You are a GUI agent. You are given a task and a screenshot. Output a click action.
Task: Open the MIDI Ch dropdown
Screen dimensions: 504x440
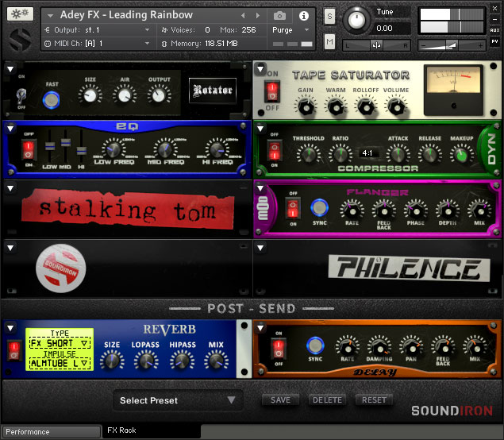[98, 44]
